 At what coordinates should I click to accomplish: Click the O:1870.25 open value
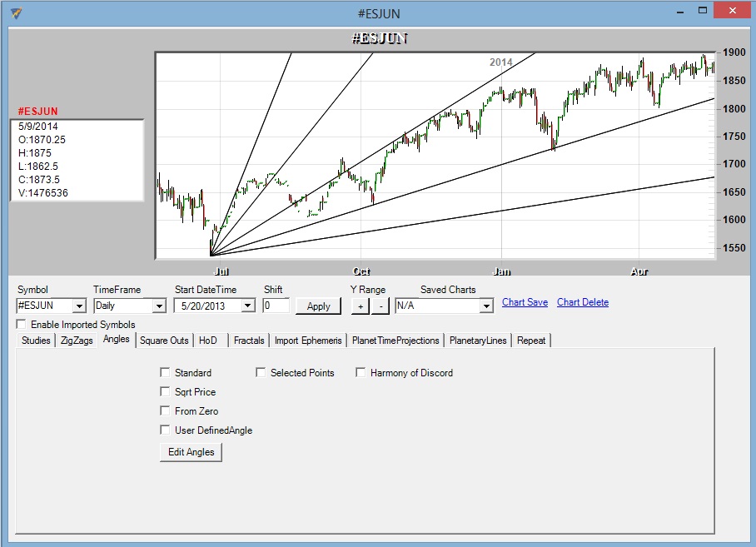pyautogui.click(x=42, y=140)
